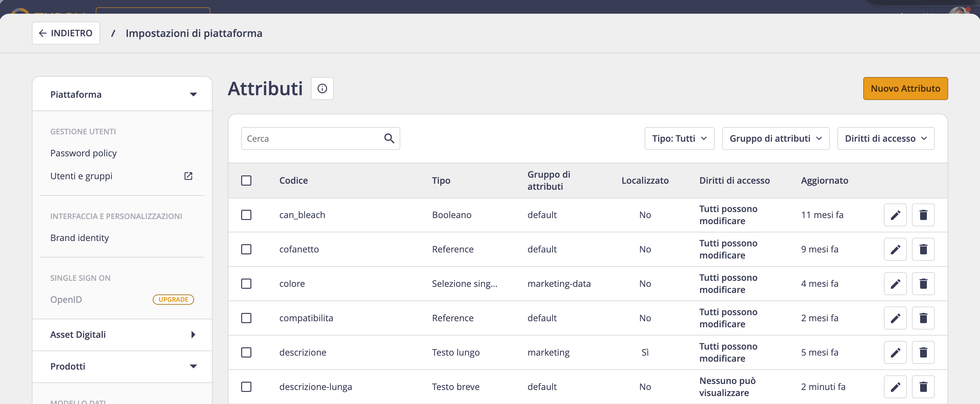Image resolution: width=980 pixels, height=404 pixels.
Task: Click the Tipo column header
Action: 441,181
